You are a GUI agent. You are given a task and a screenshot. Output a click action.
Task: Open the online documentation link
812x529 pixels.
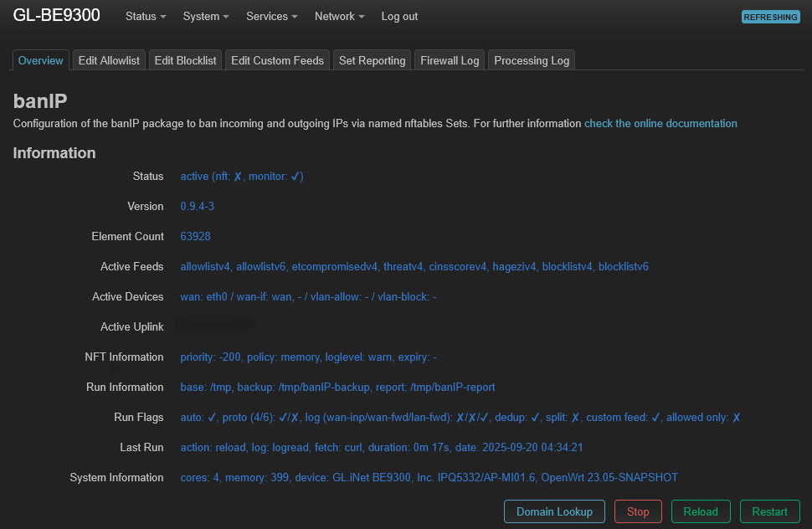(x=660, y=123)
